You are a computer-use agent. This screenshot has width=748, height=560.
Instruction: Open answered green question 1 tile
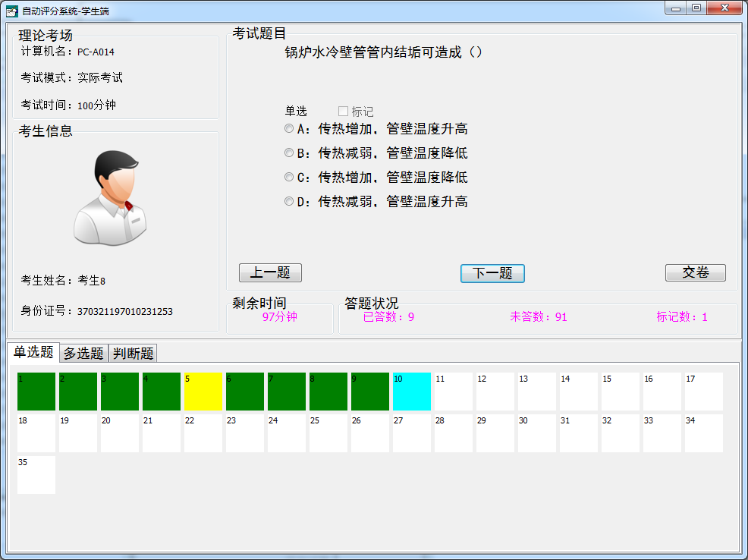[36, 392]
